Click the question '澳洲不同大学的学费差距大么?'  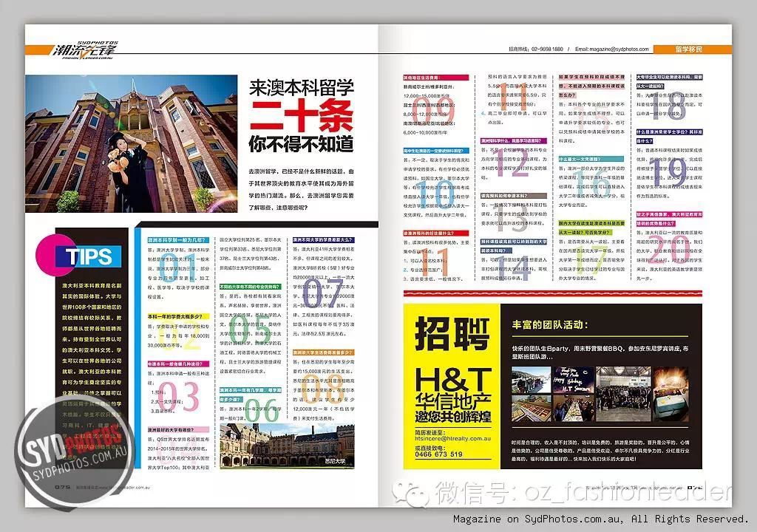(324, 240)
